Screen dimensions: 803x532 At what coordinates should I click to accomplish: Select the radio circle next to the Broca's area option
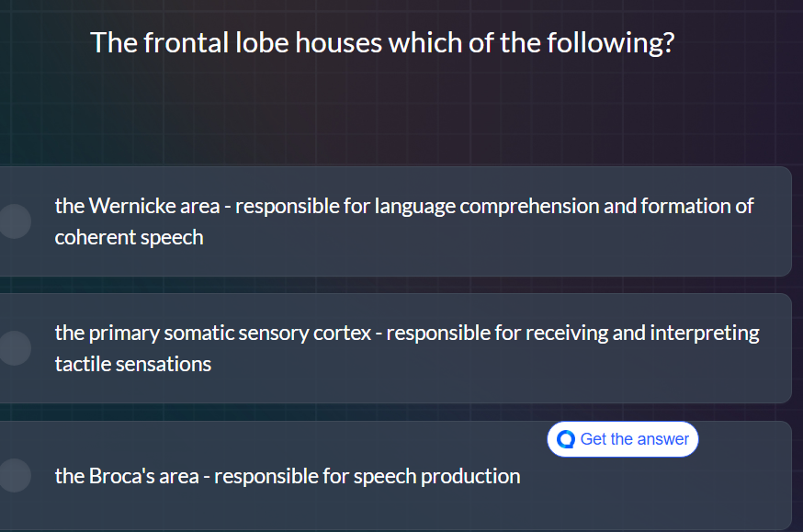(15, 475)
